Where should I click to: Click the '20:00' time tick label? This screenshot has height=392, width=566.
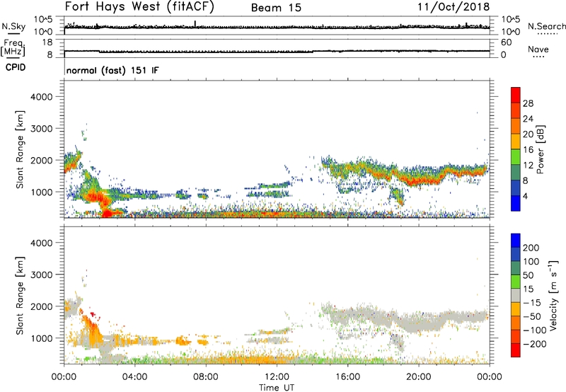pyautogui.click(x=418, y=377)
